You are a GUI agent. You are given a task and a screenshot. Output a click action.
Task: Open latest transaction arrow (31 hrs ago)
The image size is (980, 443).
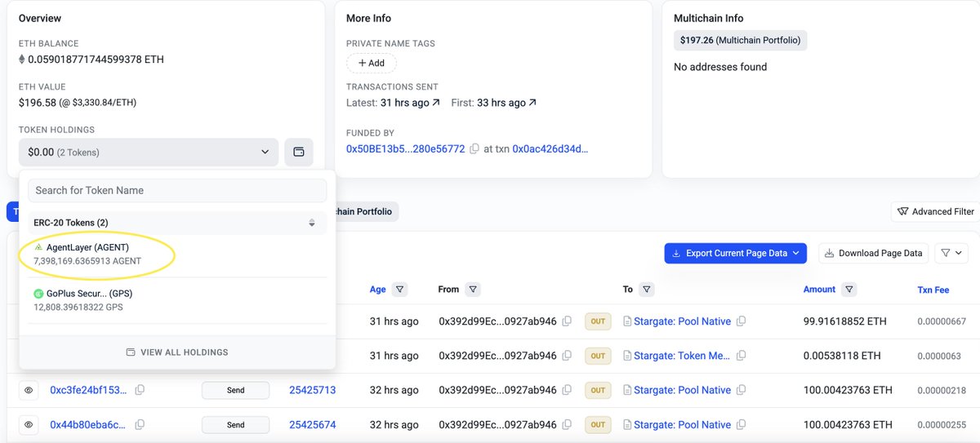coord(436,103)
